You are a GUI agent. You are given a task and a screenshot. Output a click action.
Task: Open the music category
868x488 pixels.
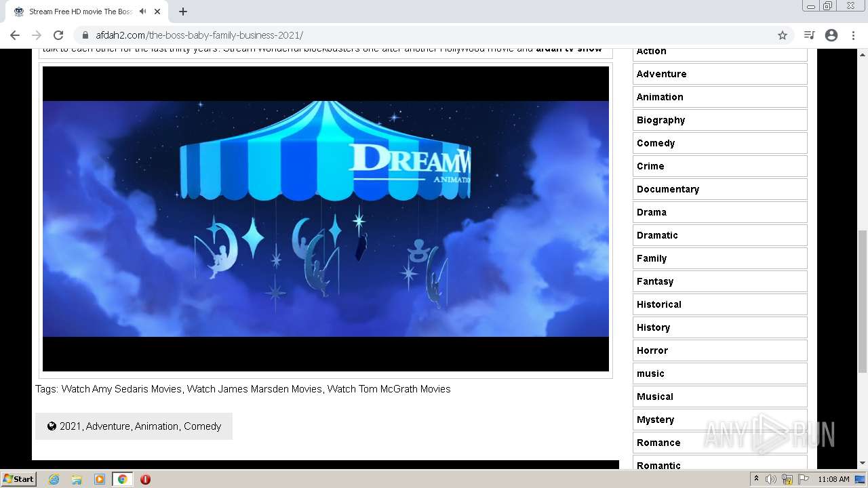pos(720,373)
